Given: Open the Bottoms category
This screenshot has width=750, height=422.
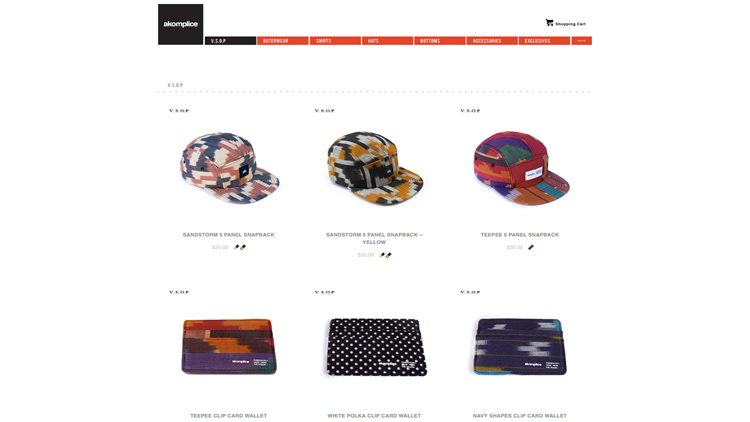Looking at the screenshot, I should point(440,41).
